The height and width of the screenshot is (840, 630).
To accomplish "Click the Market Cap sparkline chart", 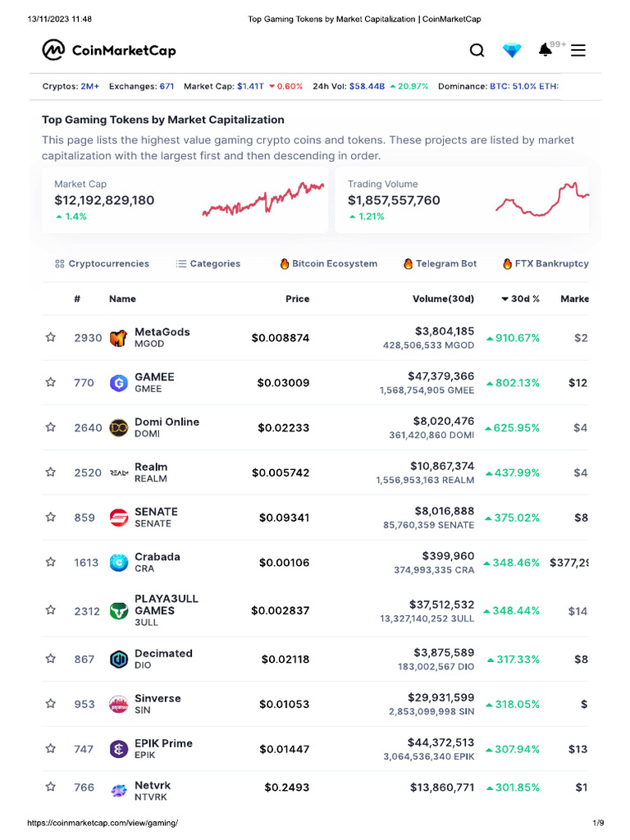I will (x=262, y=199).
